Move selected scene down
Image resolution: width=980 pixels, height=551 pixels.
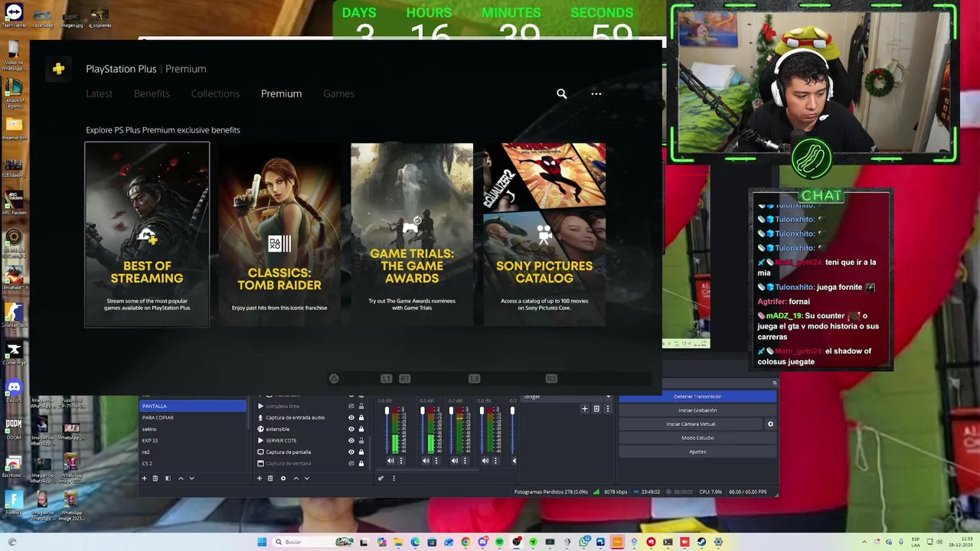click(191, 478)
